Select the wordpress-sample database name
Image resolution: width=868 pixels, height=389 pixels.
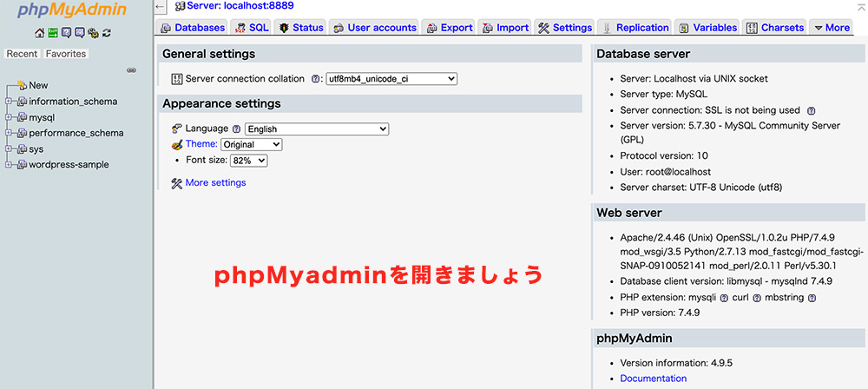click(x=69, y=165)
